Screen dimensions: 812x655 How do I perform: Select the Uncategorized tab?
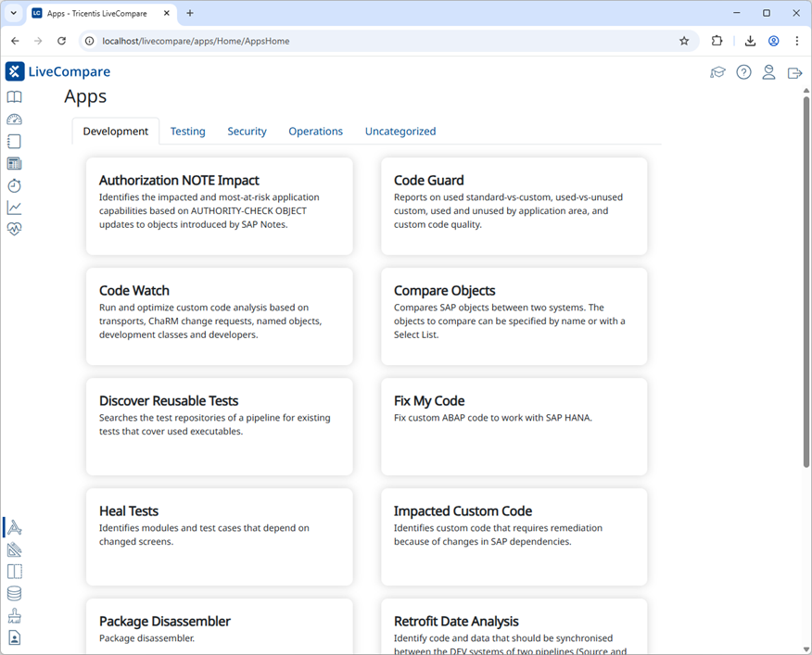[x=400, y=132]
